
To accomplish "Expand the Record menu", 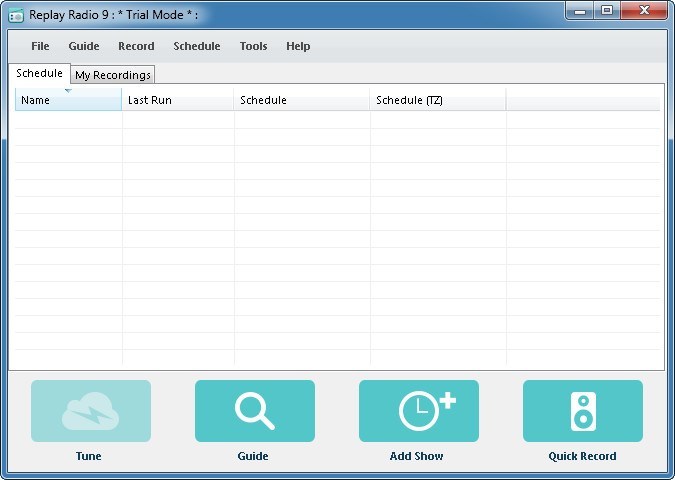I will coord(136,46).
